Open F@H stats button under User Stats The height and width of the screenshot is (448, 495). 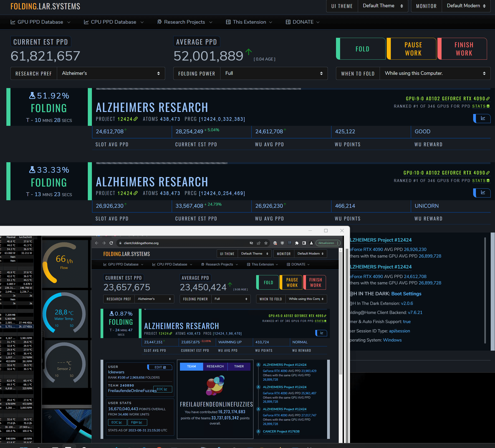click(137, 422)
